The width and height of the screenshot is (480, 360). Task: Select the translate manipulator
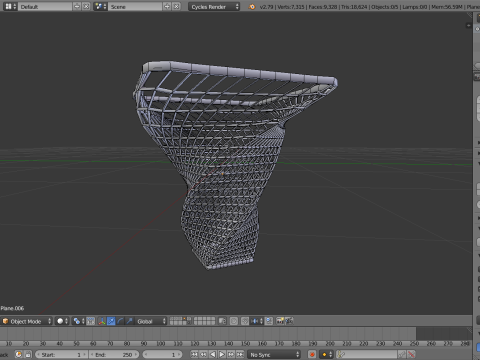tap(111, 321)
